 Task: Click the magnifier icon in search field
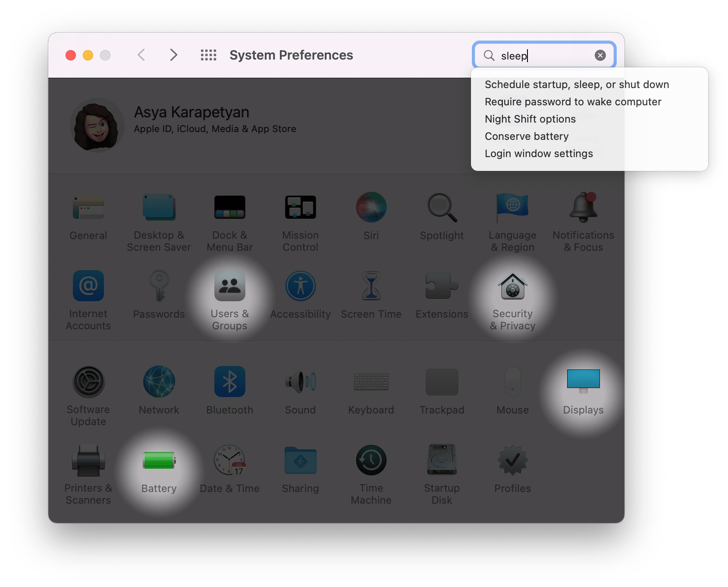point(489,55)
